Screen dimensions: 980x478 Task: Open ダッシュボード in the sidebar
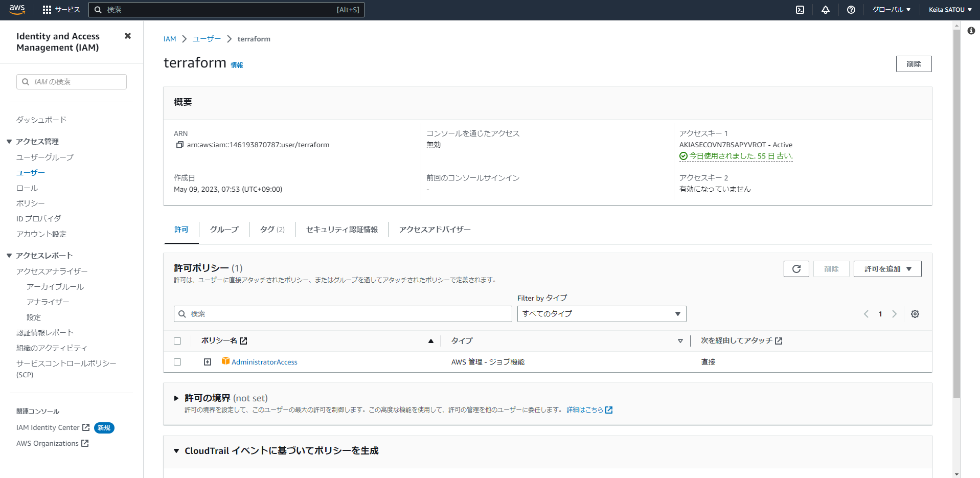[x=41, y=120]
